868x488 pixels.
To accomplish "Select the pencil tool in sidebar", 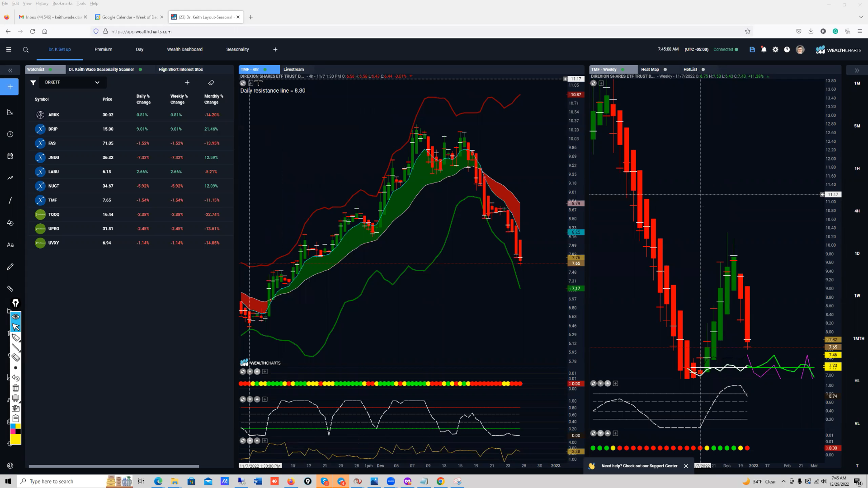I will [10, 267].
